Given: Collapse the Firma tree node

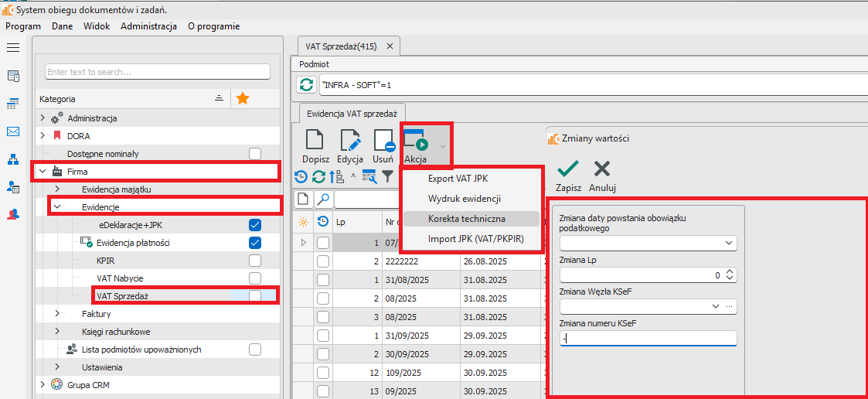Looking at the screenshot, I should [43, 172].
